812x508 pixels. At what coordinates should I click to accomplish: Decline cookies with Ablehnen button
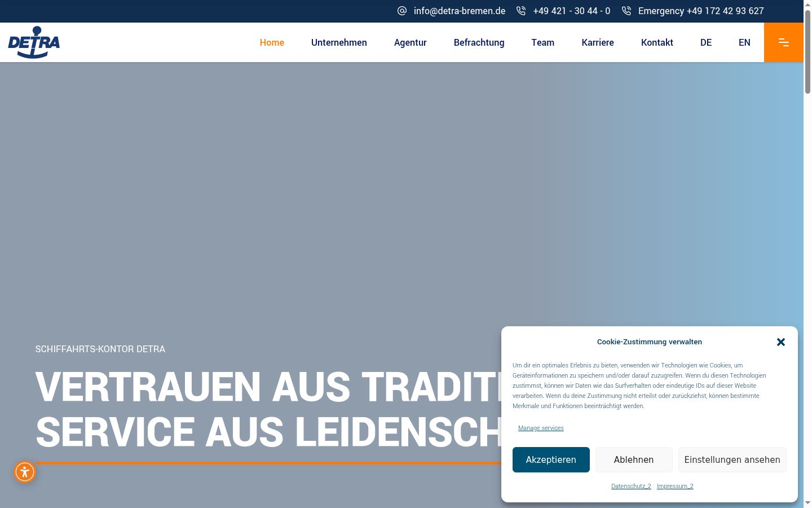click(x=634, y=459)
